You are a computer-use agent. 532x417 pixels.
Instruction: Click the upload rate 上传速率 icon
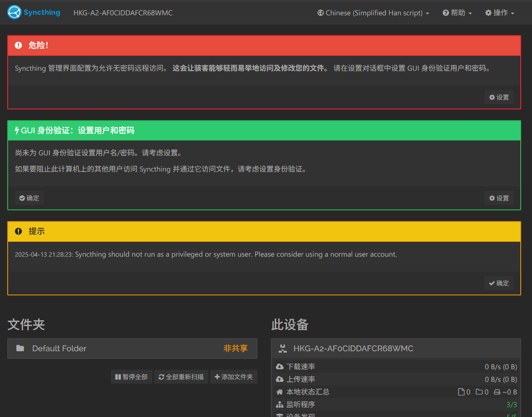(x=280, y=379)
